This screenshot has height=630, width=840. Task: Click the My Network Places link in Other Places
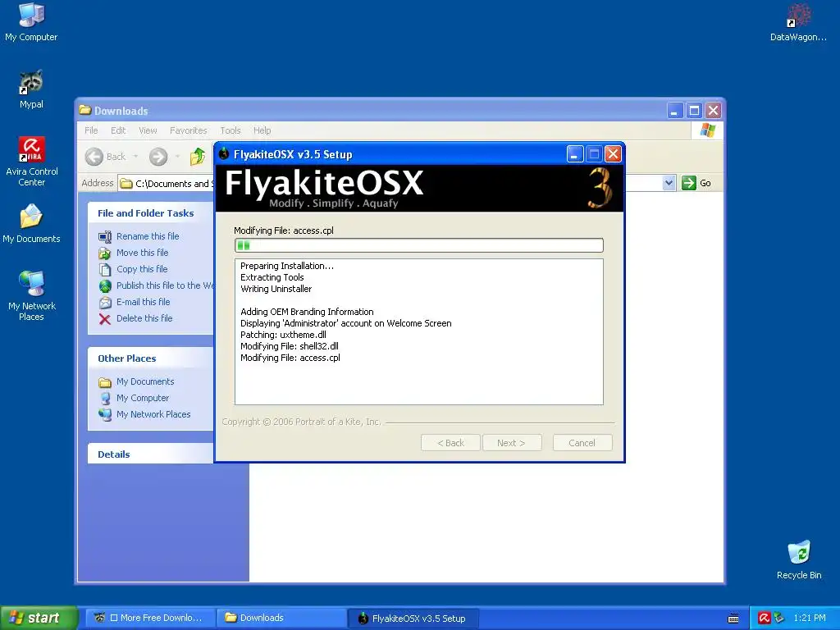[153, 414]
